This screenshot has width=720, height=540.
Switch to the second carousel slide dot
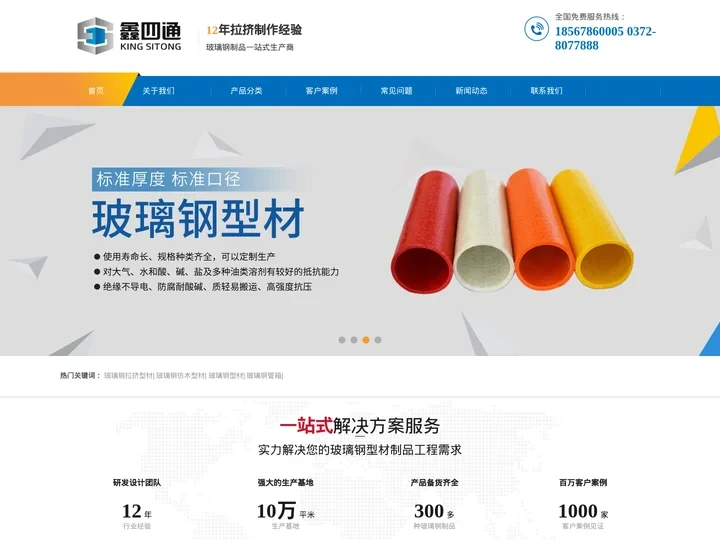click(354, 340)
